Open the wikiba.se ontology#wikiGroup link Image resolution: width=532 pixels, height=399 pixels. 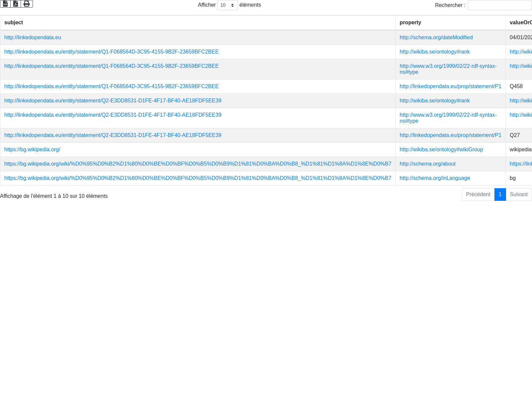441,150
